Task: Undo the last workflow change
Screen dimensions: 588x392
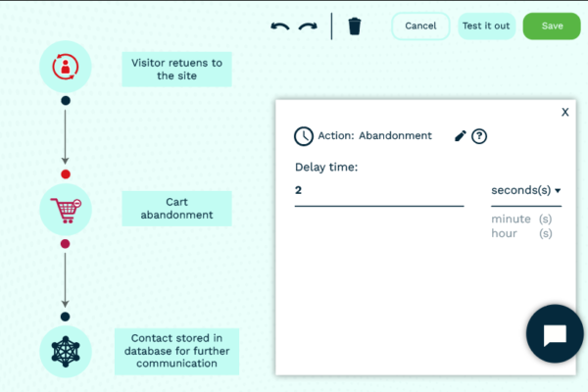Action: click(280, 26)
